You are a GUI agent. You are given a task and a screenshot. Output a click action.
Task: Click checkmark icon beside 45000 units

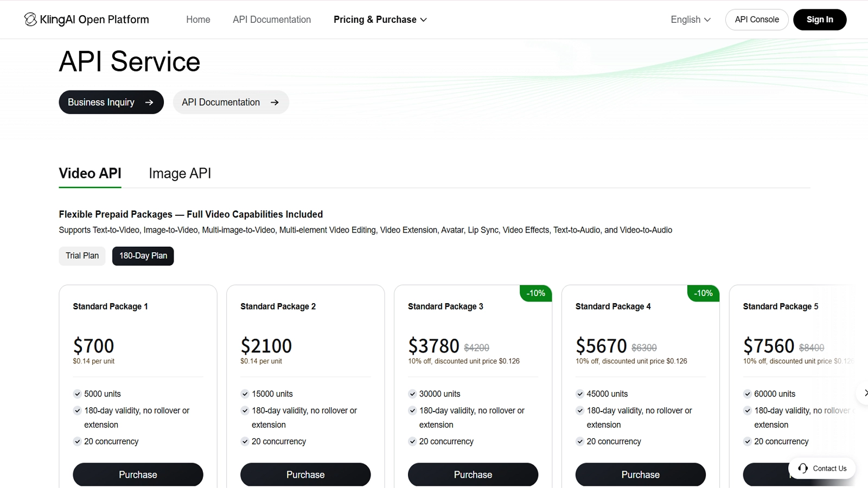(x=580, y=394)
